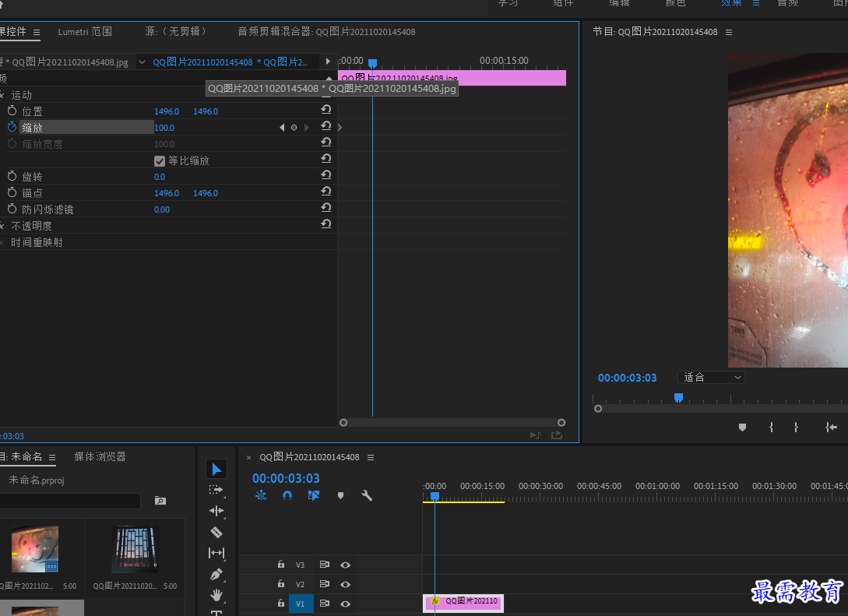The width and height of the screenshot is (848, 616).
Task: Toggle linked selection in timeline
Action: pyautogui.click(x=314, y=495)
